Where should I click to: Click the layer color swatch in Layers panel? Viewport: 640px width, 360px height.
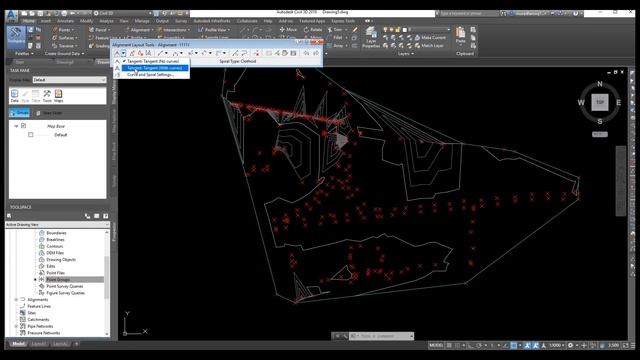coord(405,30)
